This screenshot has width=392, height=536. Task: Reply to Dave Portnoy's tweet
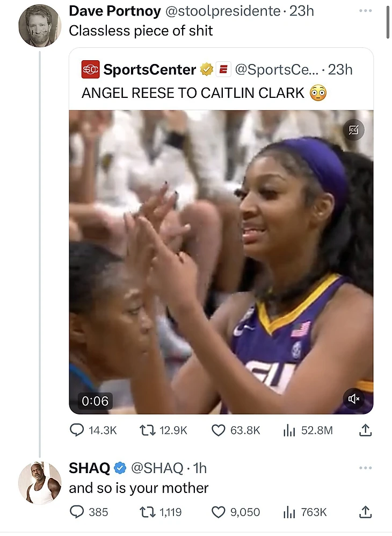[78, 430]
